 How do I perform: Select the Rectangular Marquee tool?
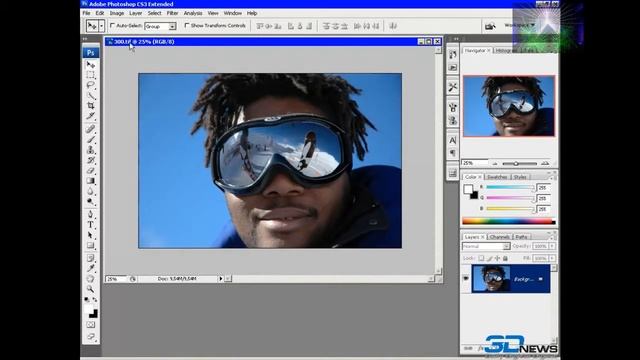click(x=91, y=75)
